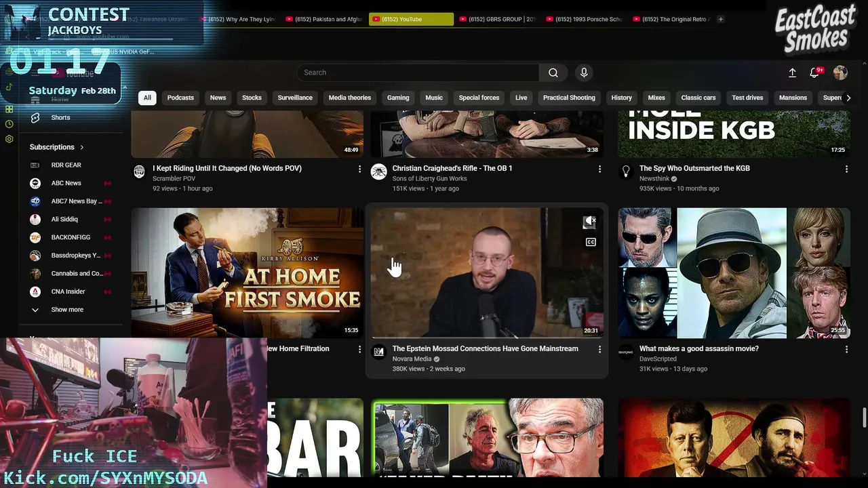The height and width of the screenshot is (488, 868).
Task: Toggle captions on the video preview
Action: click(591, 242)
